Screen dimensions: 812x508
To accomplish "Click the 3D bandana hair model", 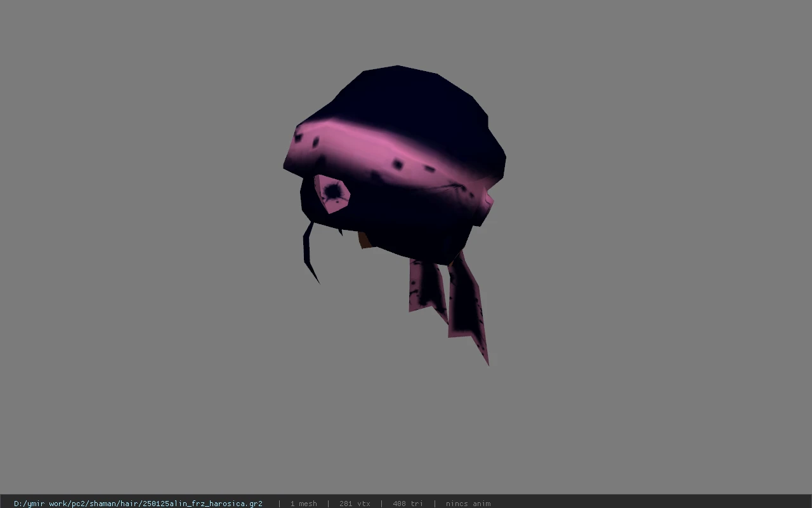I will pyautogui.click(x=395, y=215).
